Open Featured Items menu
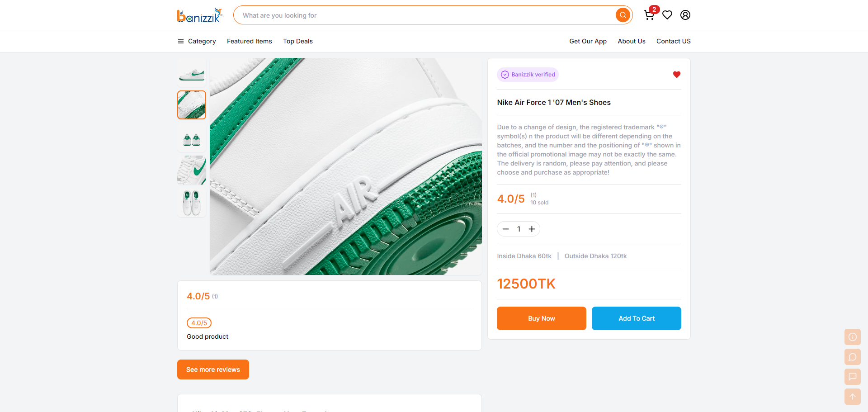 pos(250,41)
